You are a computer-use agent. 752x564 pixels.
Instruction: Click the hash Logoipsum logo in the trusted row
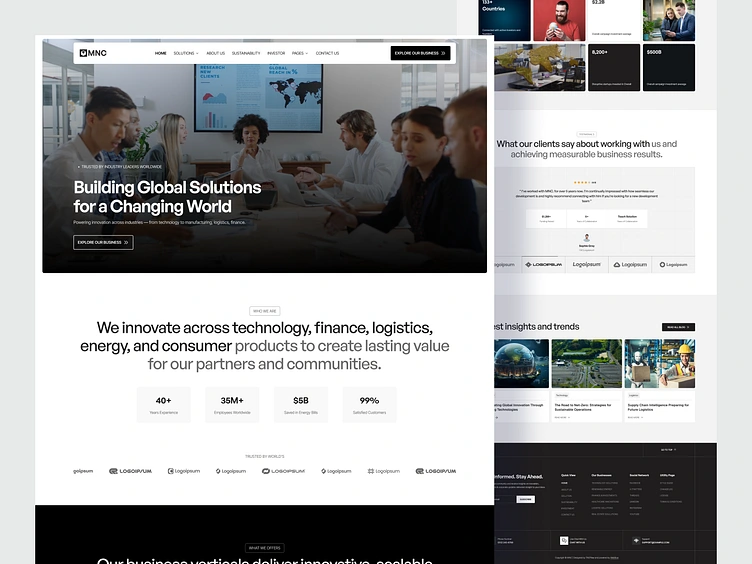[384, 471]
